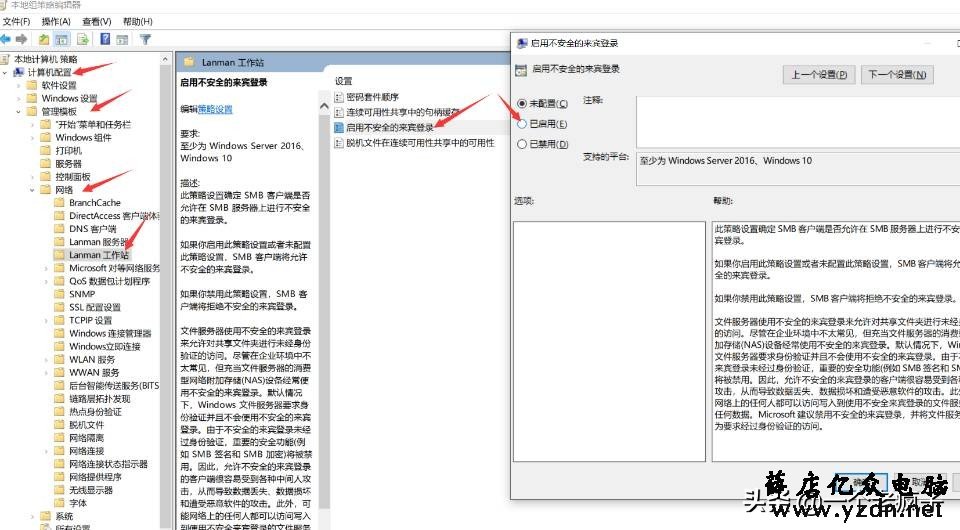The image size is (960, 530).
Task: Click the 管理模板 folder icon
Action: point(32,111)
